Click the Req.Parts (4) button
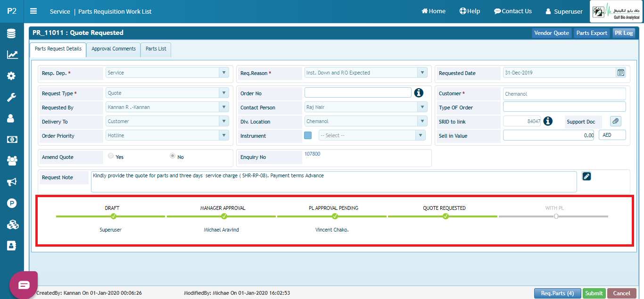Image resolution: width=644 pixels, height=299 pixels. coord(557,293)
